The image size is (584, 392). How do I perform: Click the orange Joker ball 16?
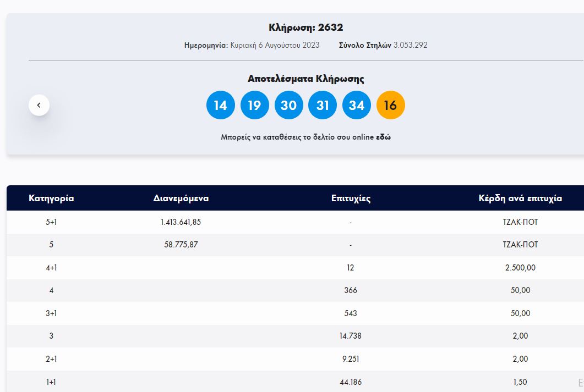pyautogui.click(x=391, y=105)
